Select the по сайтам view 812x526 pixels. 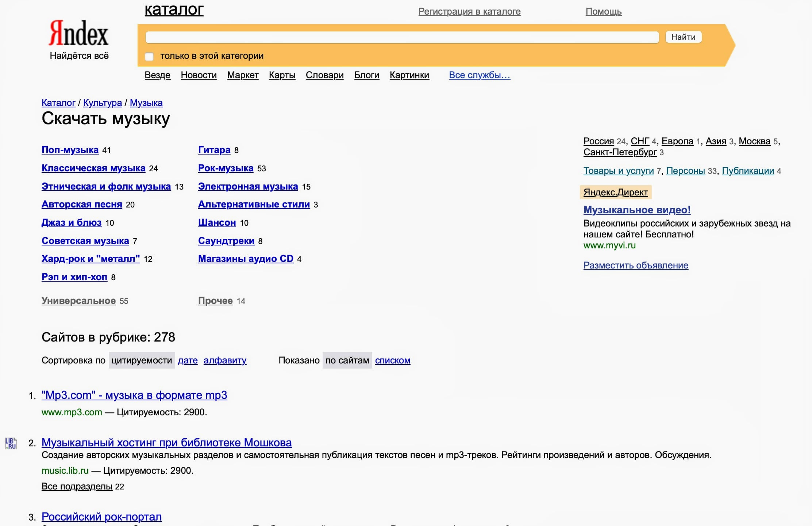[x=347, y=361]
